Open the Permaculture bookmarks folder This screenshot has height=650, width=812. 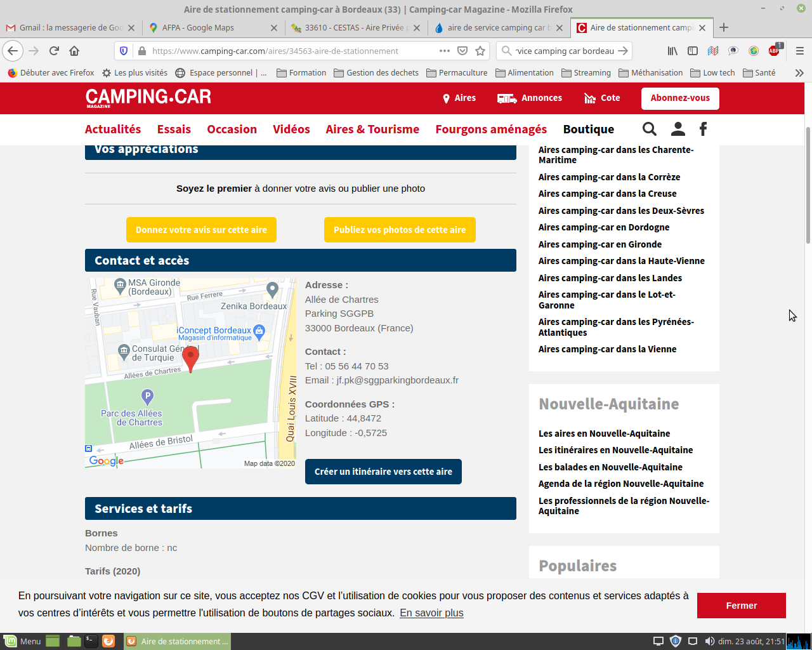pos(457,73)
